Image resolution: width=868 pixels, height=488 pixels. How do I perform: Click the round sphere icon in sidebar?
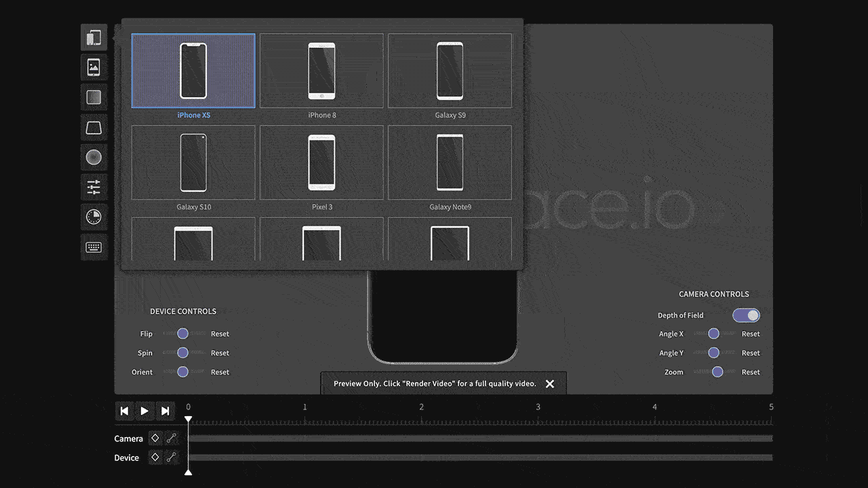point(94,157)
